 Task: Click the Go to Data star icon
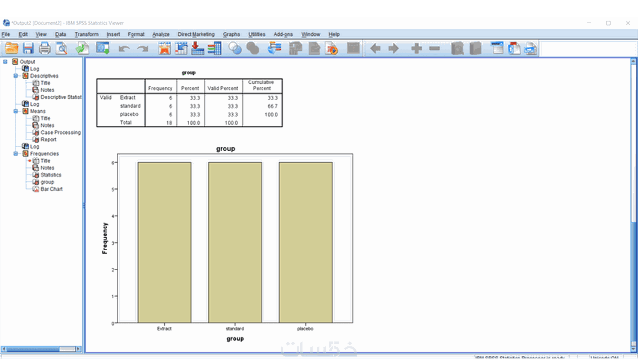tap(164, 48)
